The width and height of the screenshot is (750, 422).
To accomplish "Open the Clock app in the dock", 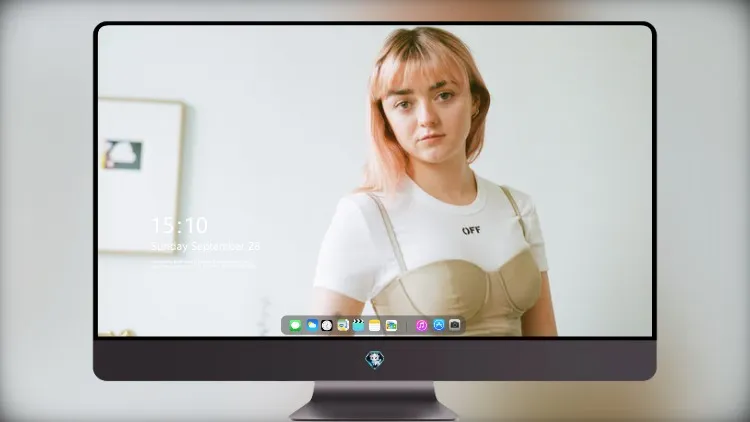I will [x=327, y=325].
